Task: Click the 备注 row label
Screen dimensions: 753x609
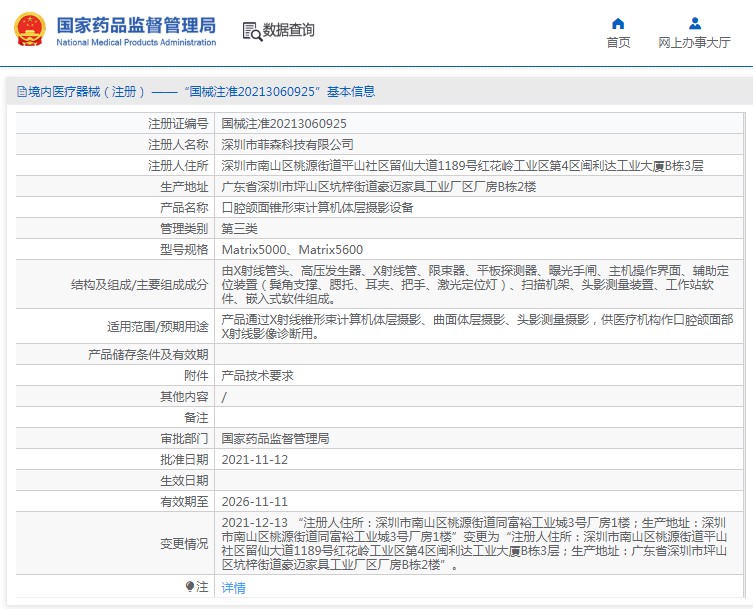Action: 196,418
